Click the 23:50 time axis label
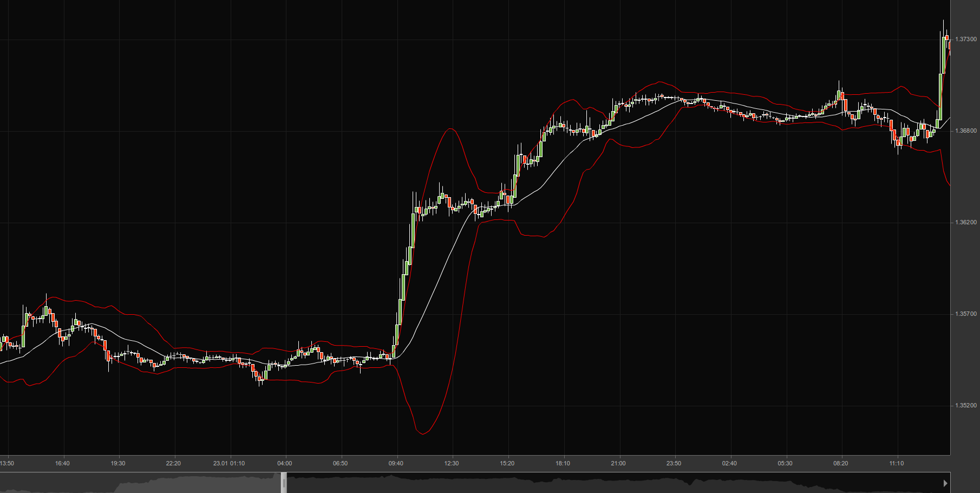980x493 pixels. coord(674,464)
